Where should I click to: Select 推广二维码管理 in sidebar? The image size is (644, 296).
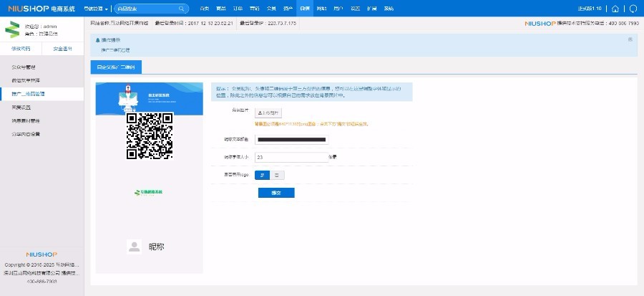(x=42, y=94)
